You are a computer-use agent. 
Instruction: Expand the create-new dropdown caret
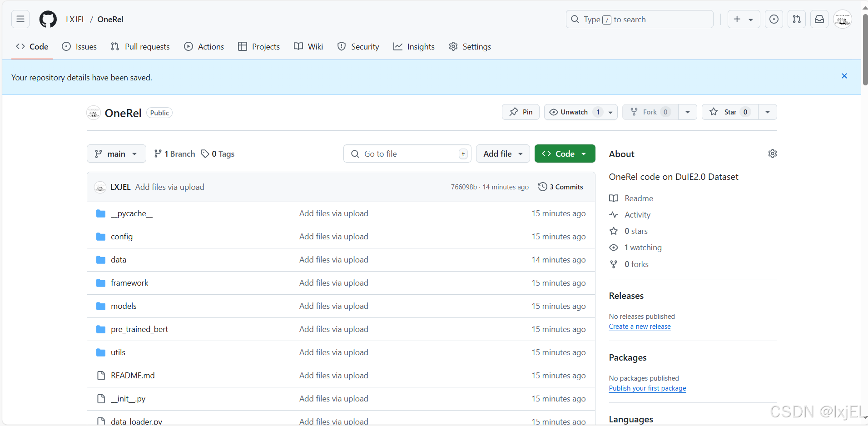[751, 20]
